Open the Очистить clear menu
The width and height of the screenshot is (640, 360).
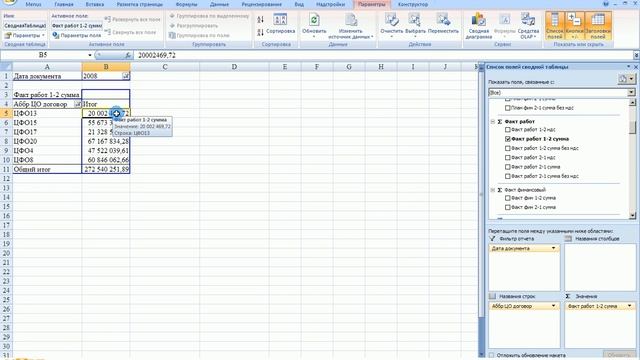click(391, 26)
